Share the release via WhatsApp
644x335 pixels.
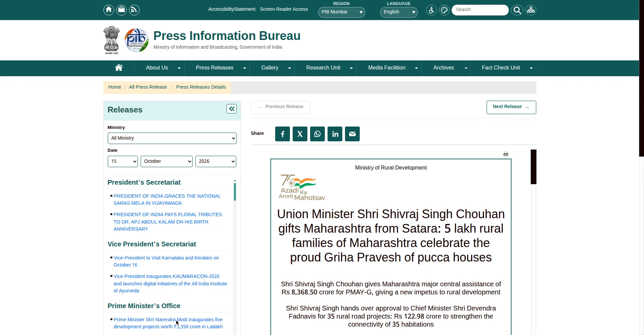[317, 134]
